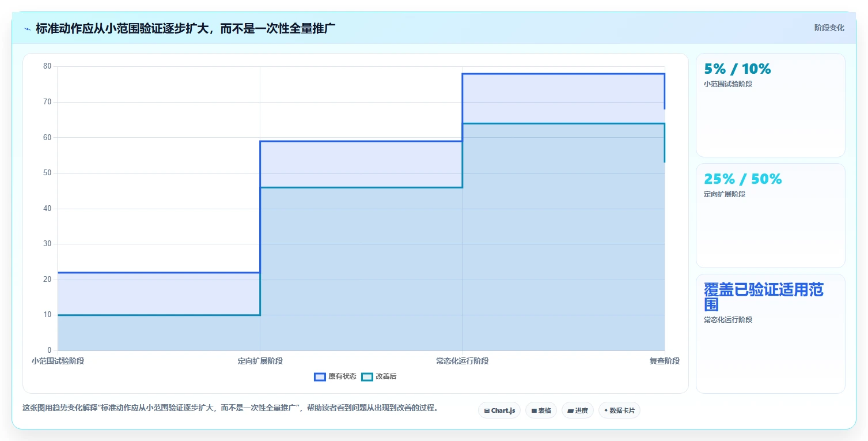Toggle the 原有状态 legend entry

(x=335, y=376)
